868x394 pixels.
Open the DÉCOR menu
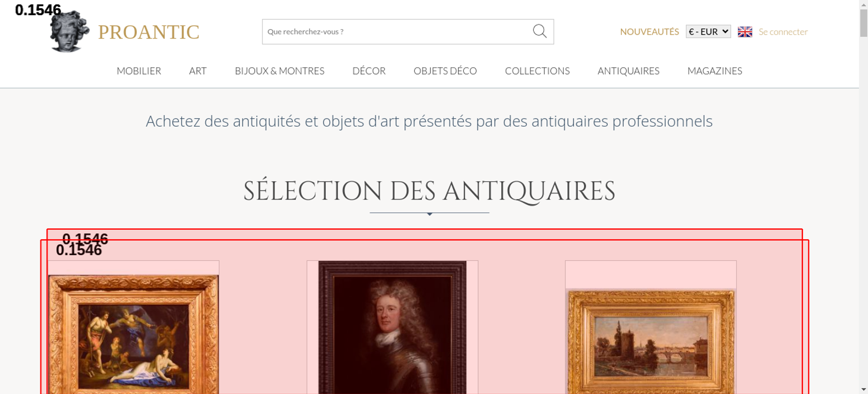(x=369, y=71)
